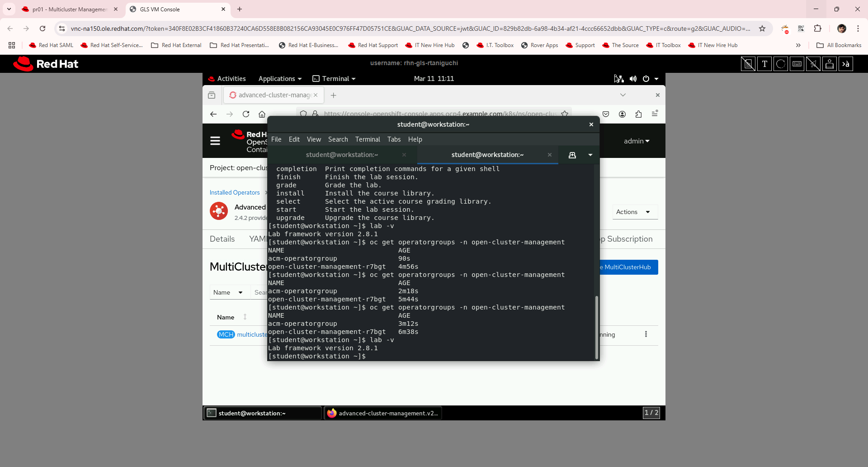The height and width of the screenshot is (467, 868).
Task: Click the upload-to-laptop icon in Red Hat toolbar
Action: pyautogui.click(x=830, y=64)
